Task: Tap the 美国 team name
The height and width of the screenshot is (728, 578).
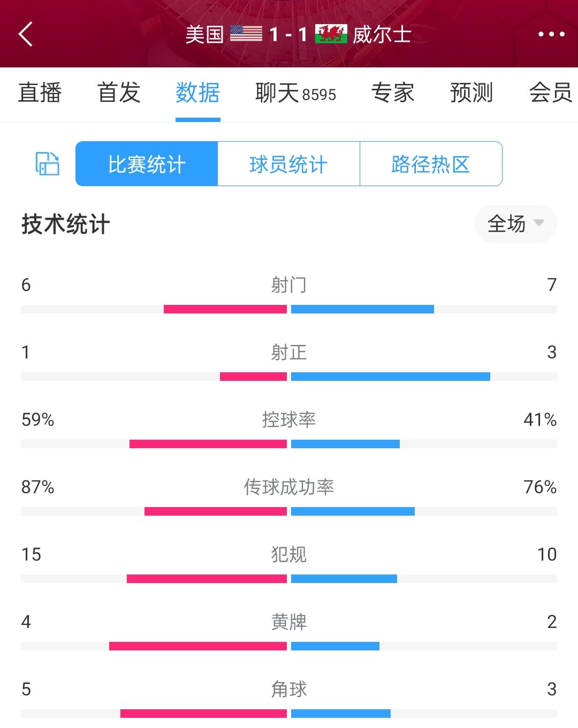Action: pyautogui.click(x=204, y=35)
